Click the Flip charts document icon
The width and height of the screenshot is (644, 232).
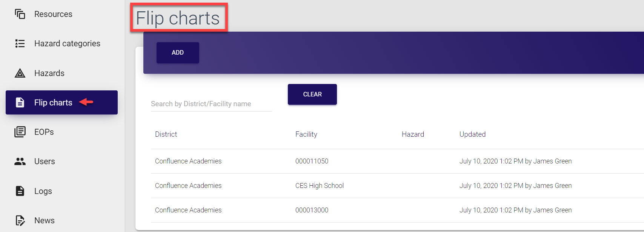[20, 102]
